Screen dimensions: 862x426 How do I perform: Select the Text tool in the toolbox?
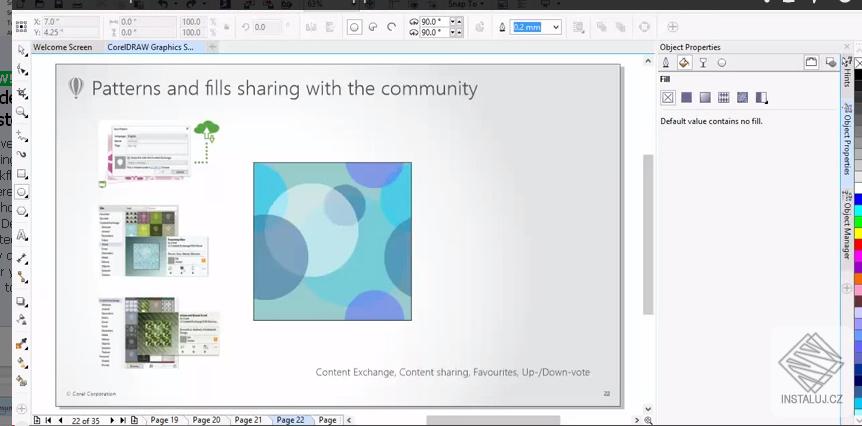pyautogui.click(x=21, y=235)
